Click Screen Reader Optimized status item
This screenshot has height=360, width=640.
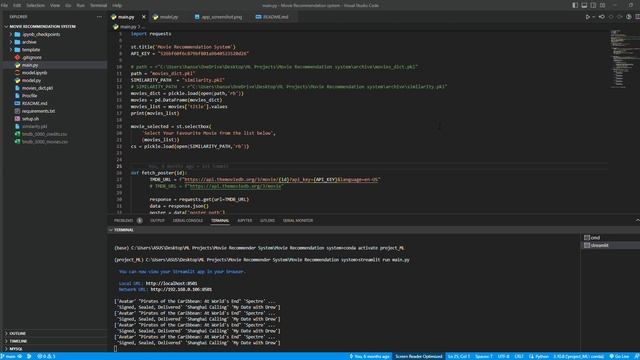418,356
